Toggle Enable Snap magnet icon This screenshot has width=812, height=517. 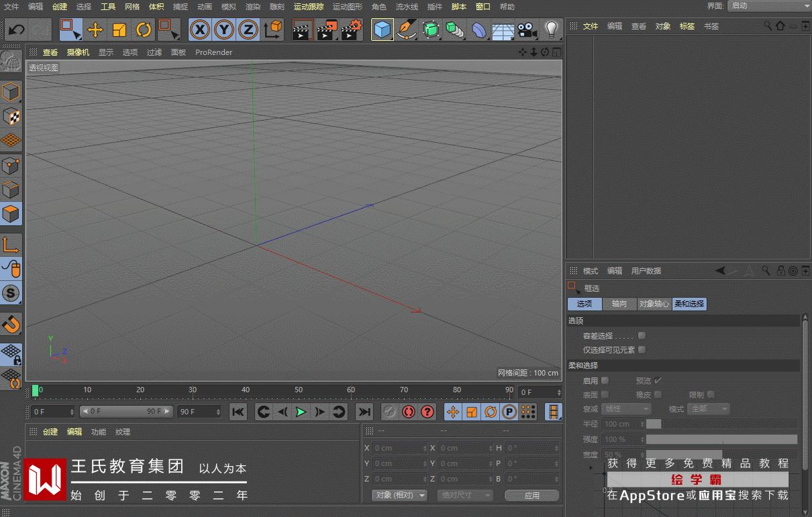[11, 325]
